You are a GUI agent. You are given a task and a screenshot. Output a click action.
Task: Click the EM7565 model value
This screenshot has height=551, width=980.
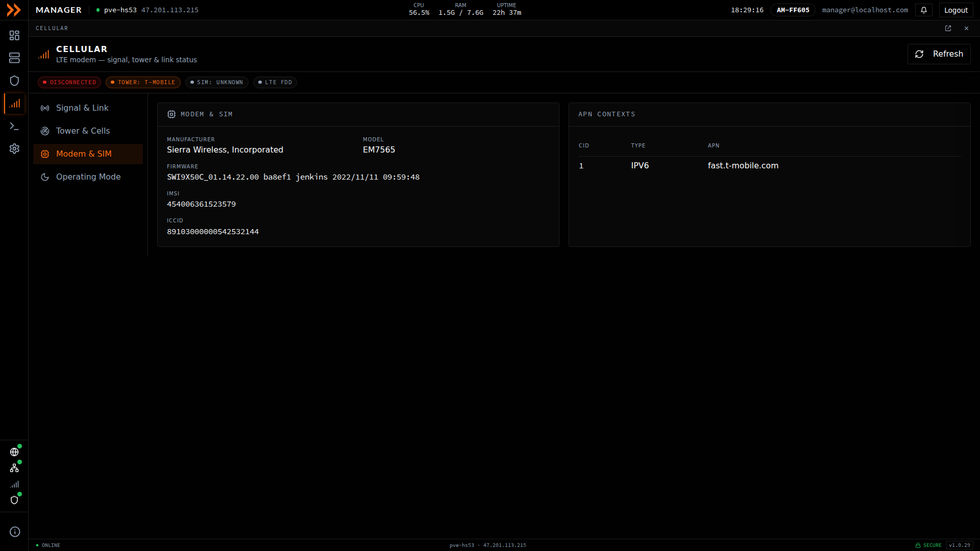379,150
